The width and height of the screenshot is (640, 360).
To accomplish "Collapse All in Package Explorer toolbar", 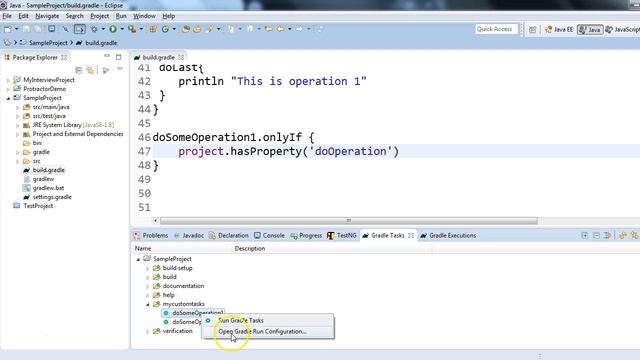I will (79, 70).
